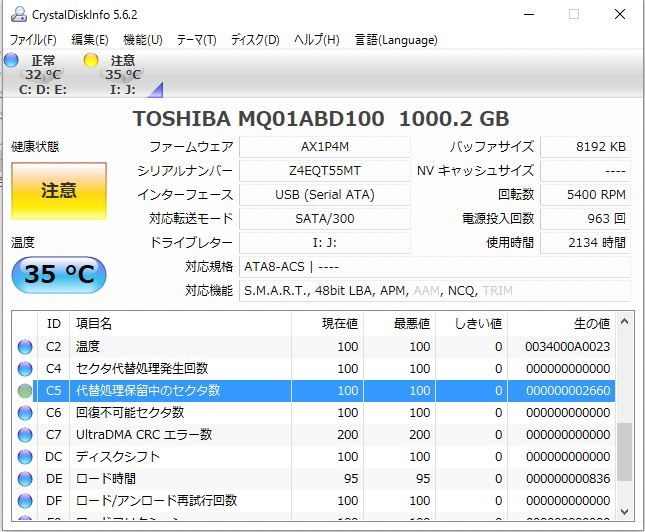Image resolution: width=645 pixels, height=532 pixels.
Task: Click the blue status dot in the C7 row
Action: click(25, 435)
